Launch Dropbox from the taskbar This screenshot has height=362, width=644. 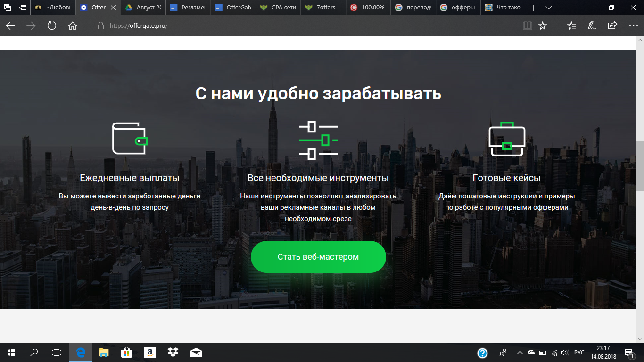click(173, 351)
